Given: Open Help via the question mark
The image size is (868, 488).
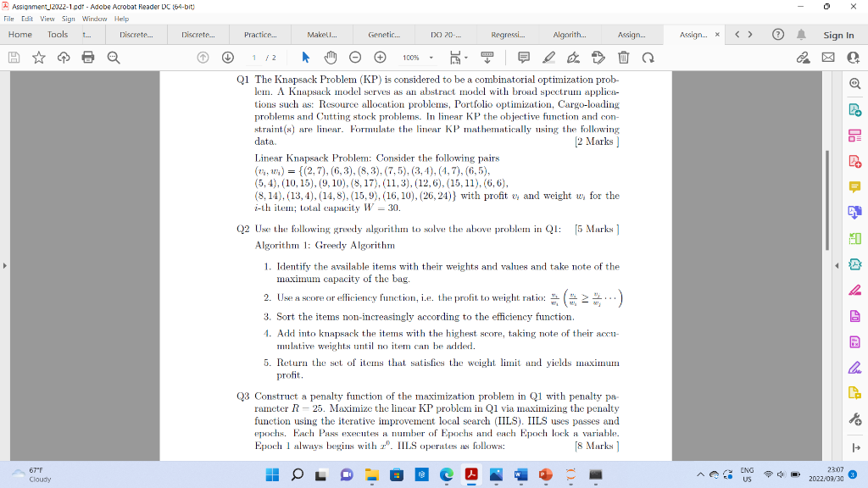Looking at the screenshot, I should tap(778, 35).
